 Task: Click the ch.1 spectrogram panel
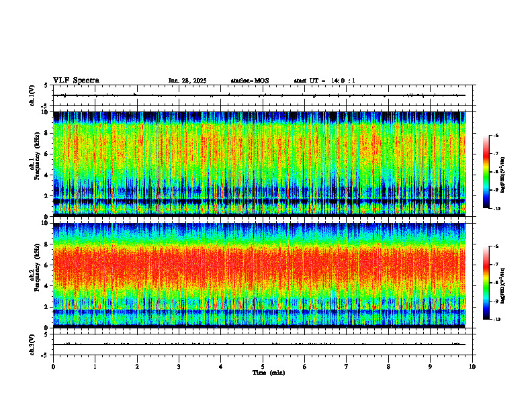coord(259,164)
